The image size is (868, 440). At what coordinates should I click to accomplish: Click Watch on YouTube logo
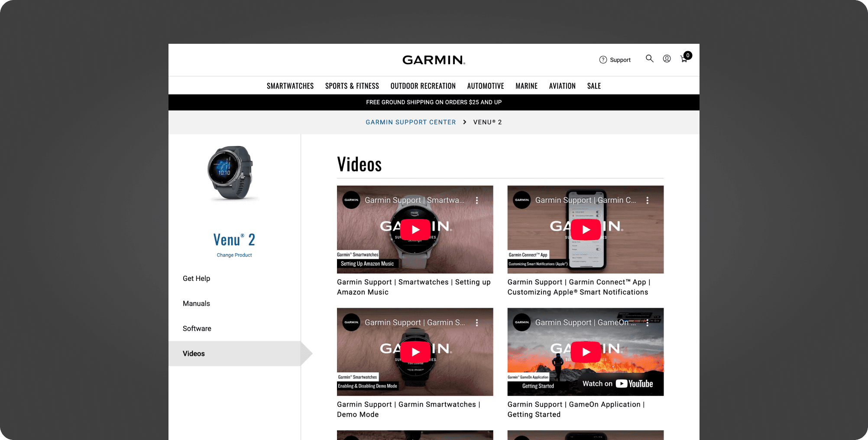coord(618,384)
